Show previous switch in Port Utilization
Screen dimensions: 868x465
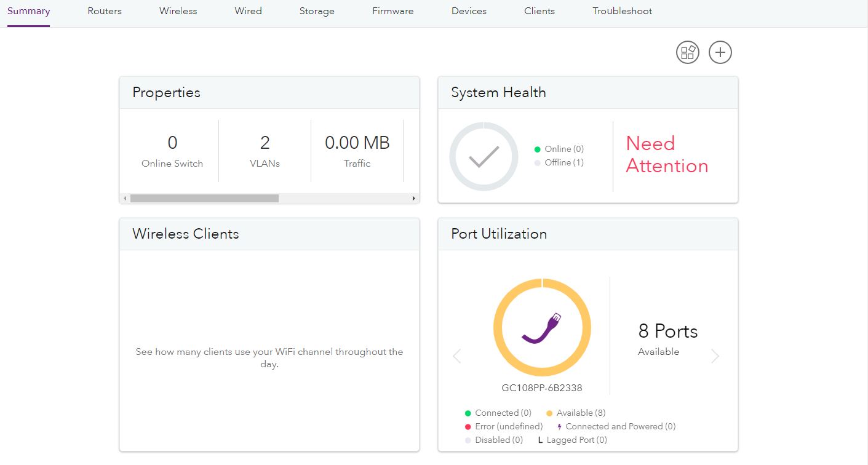pyautogui.click(x=456, y=356)
